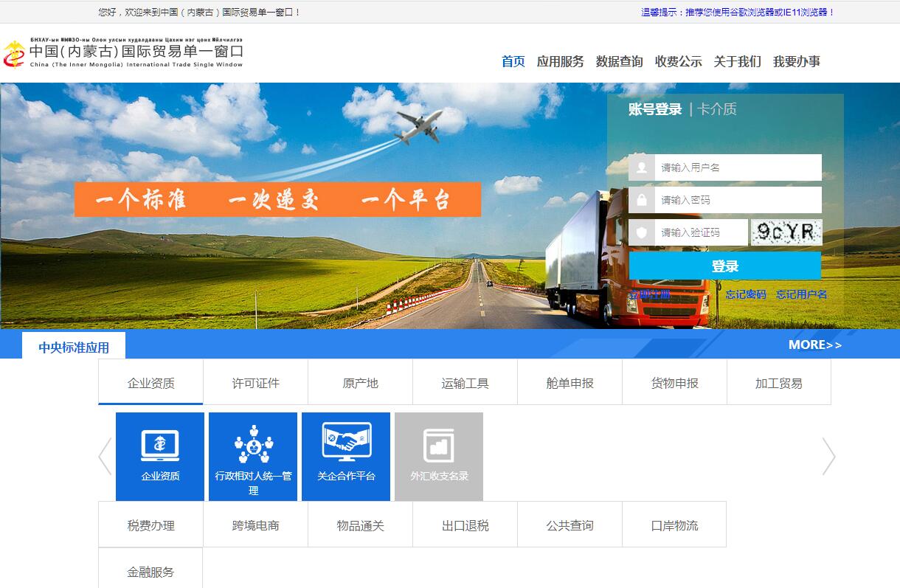
Task: Open the 企业资质 application tile
Action: [x=160, y=456]
